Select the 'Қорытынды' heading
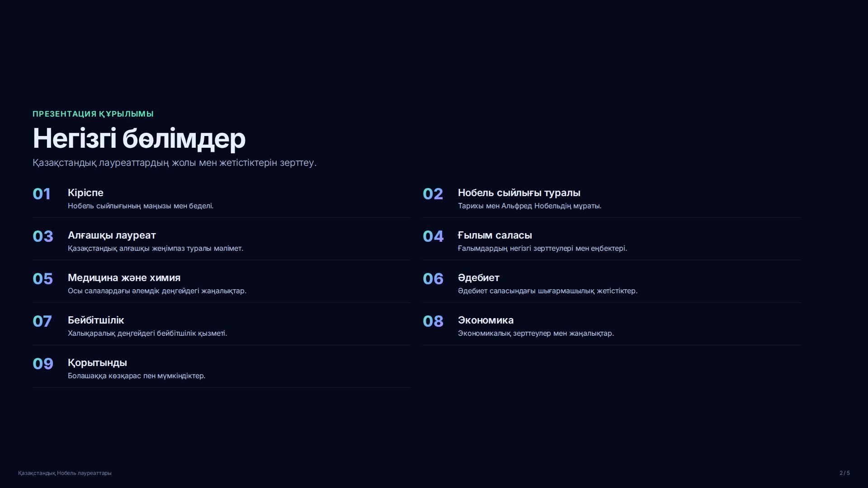This screenshot has height=488, width=868. (97, 363)
